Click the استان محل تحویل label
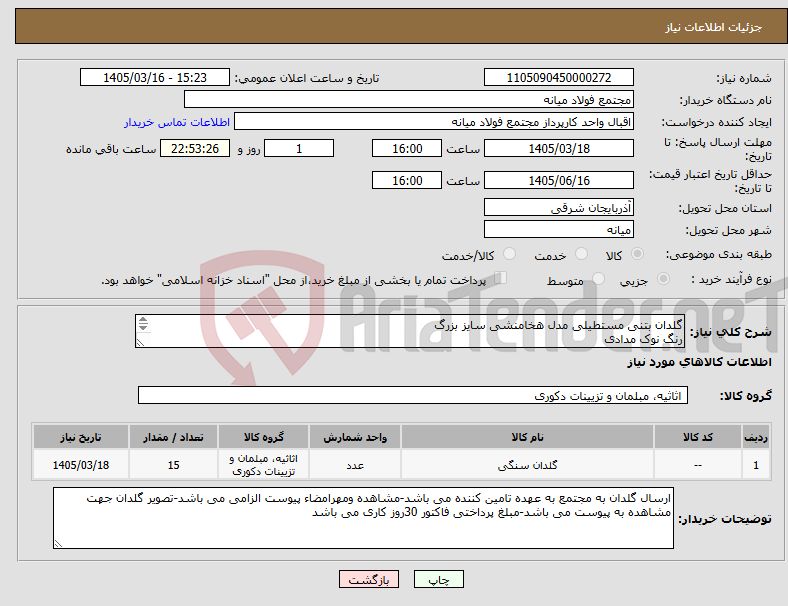788x606 pixels. (725, 208)
